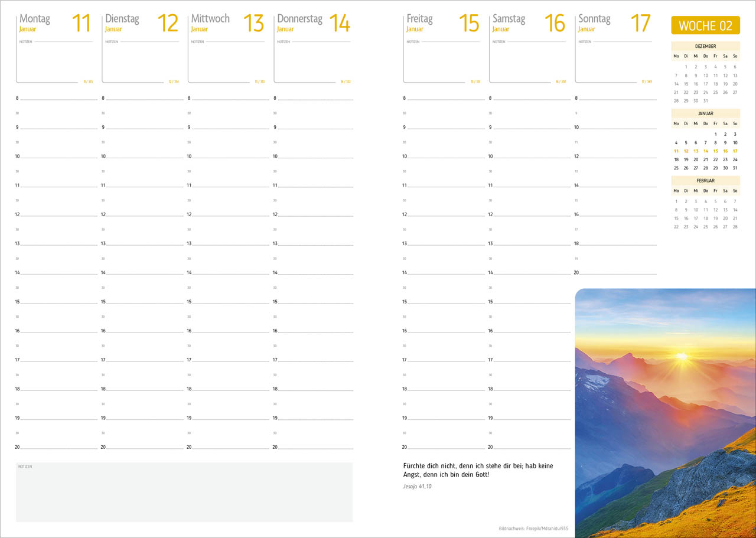Open the Dezember mini calendar header
The image size is (756, 538).
point(705,46)
